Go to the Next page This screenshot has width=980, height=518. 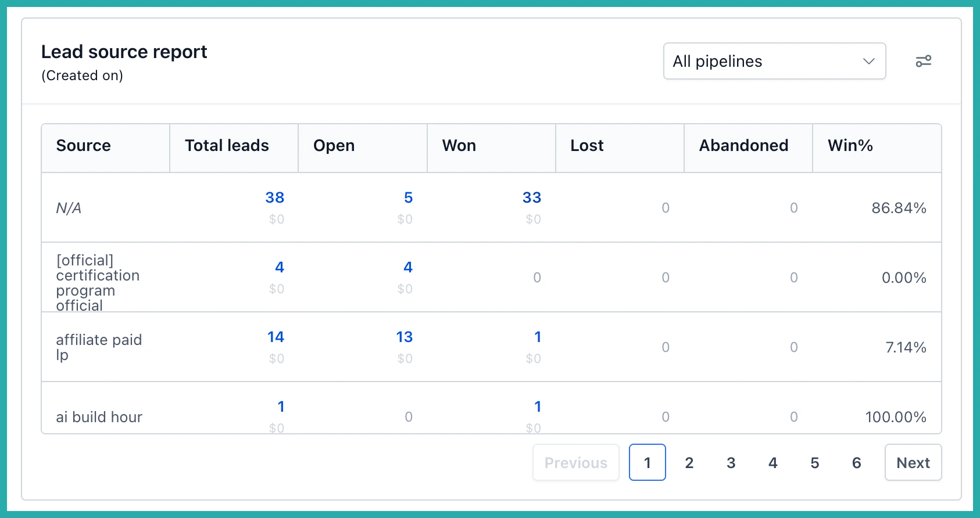[x=913, y=462]
